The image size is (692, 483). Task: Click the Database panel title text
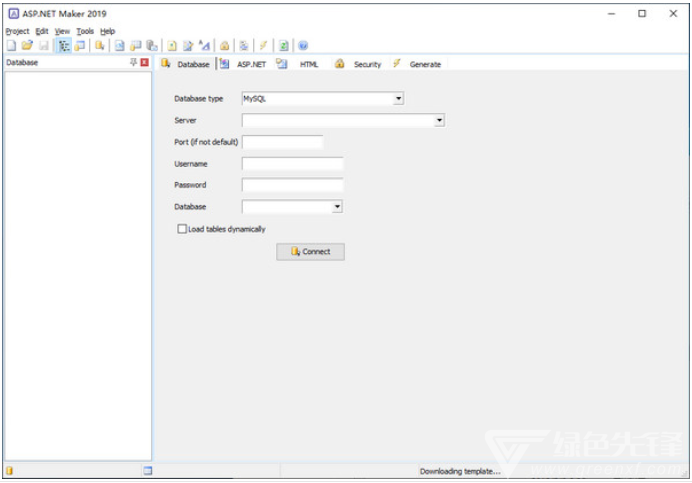click(22, 63)
